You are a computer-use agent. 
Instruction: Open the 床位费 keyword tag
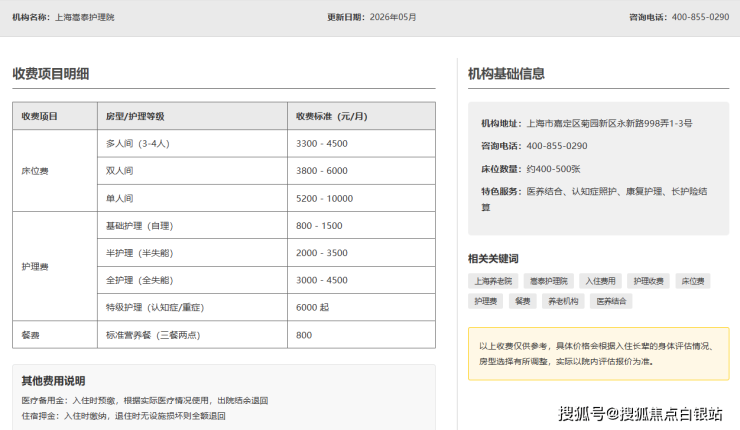coord(693,281)
